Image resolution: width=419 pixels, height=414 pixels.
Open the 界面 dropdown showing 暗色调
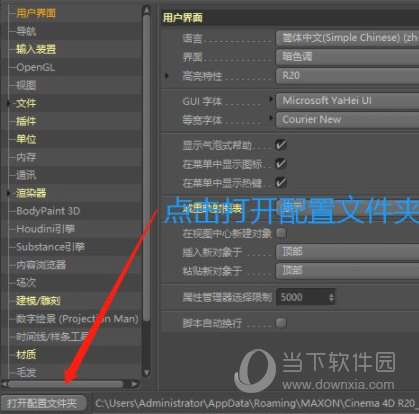pos(347,57)
